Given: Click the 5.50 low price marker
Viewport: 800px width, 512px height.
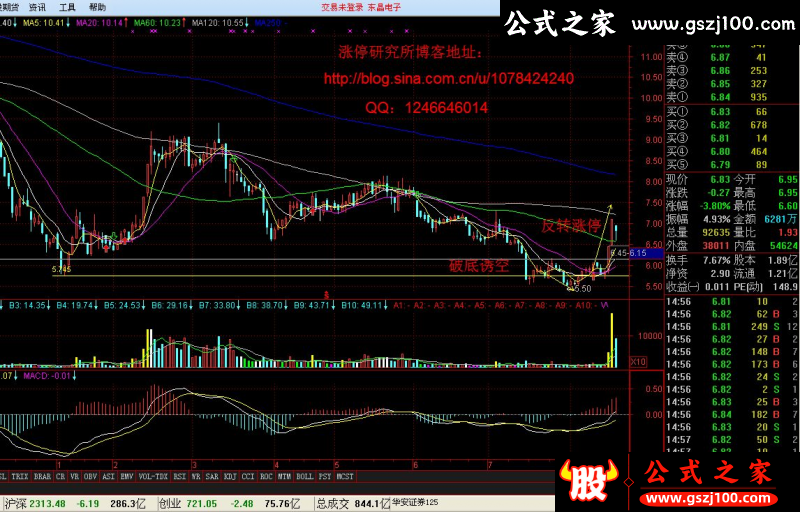Looking at the screenshot, I should coord(582,289).
